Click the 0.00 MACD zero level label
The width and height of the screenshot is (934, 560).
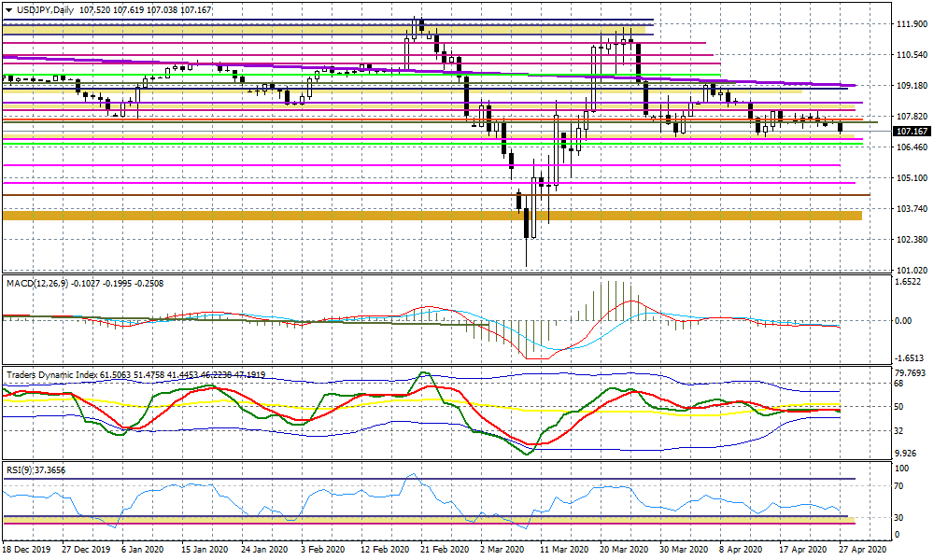[903, 320]
